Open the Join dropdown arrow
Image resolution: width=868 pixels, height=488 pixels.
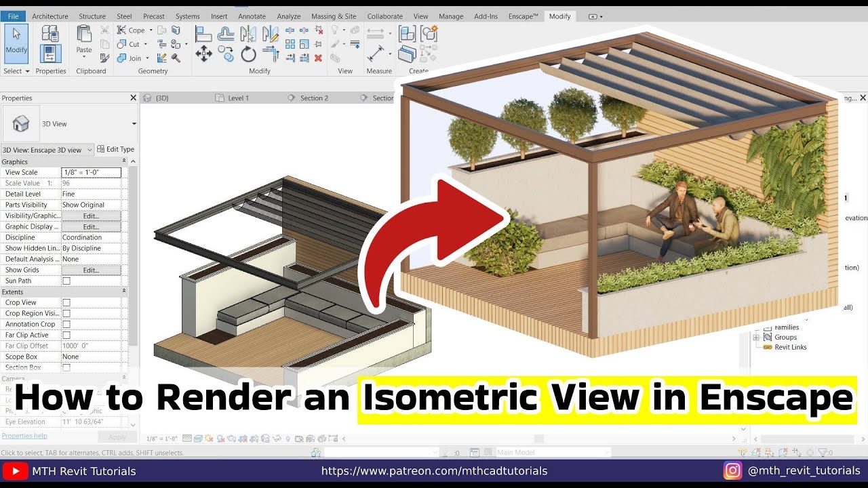point(148,58)
